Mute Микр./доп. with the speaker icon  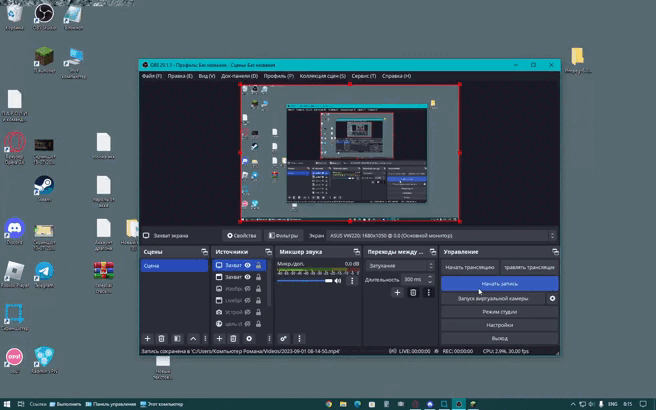tap(338, 281)
